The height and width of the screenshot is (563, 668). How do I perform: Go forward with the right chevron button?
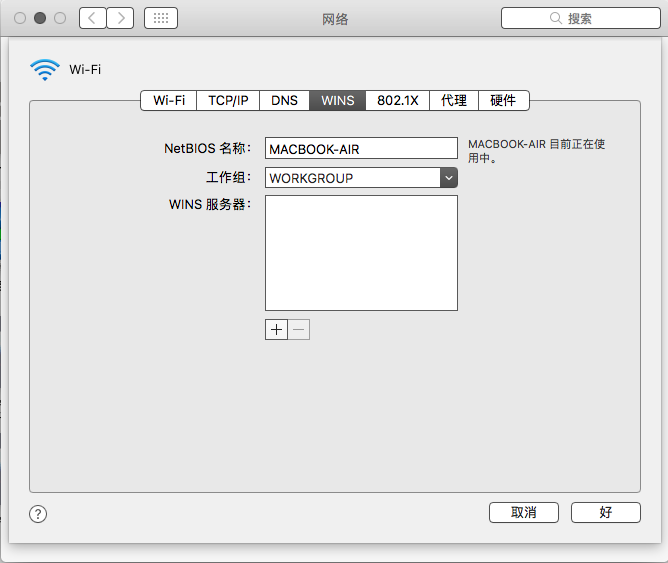click(x=121, y=18)
